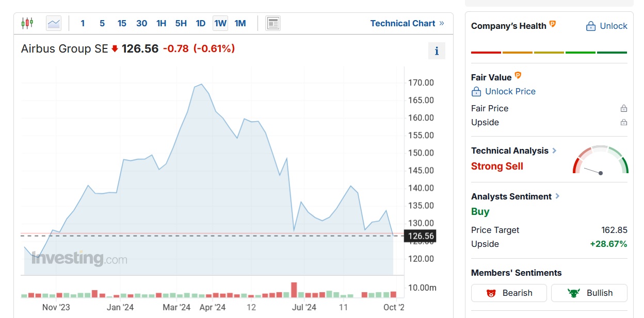The image size is (644, 318).
Task: Click the 170.00 price axis label
Action: pyautogui.click(x=421, y=82)
